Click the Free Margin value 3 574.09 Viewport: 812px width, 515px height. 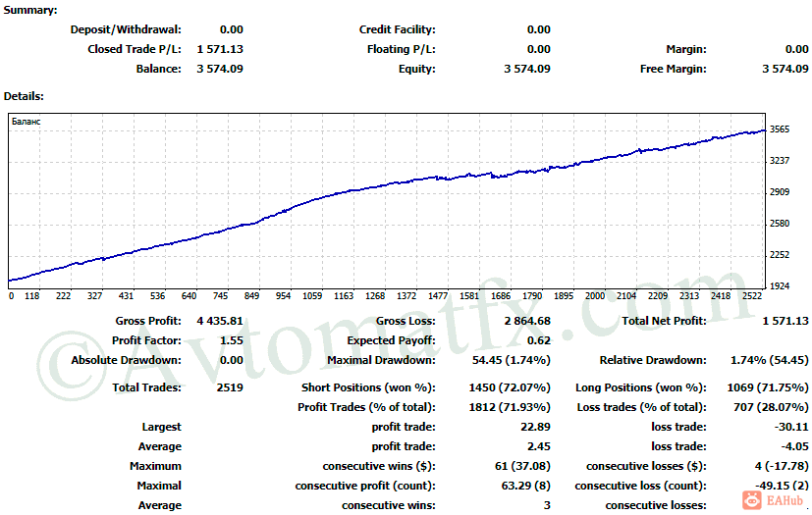[785, 69]
